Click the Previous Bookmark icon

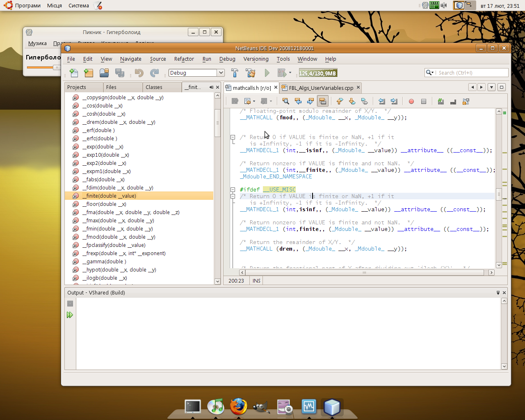tap(340, 101)
